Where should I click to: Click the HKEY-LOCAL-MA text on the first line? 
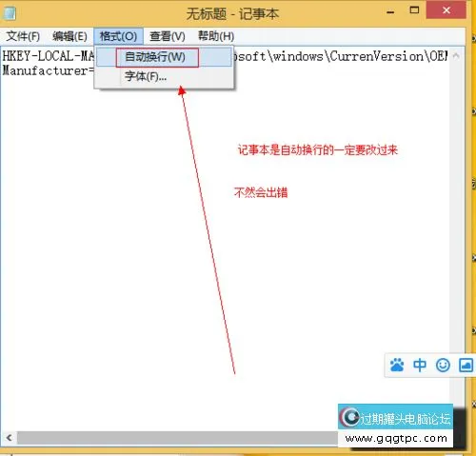pos(49,56)
